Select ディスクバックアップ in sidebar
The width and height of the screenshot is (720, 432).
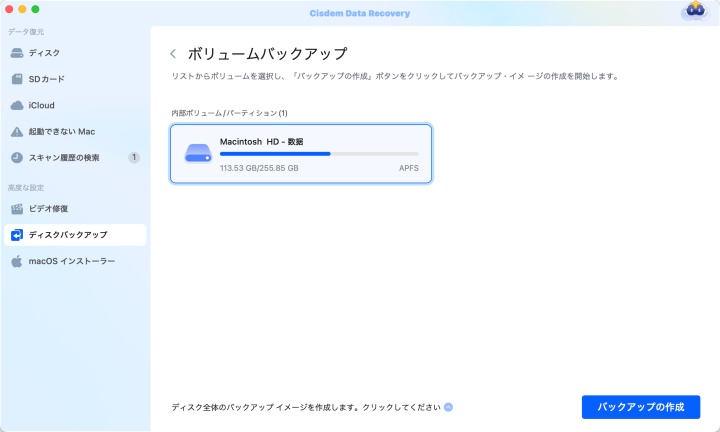[75, 235]
